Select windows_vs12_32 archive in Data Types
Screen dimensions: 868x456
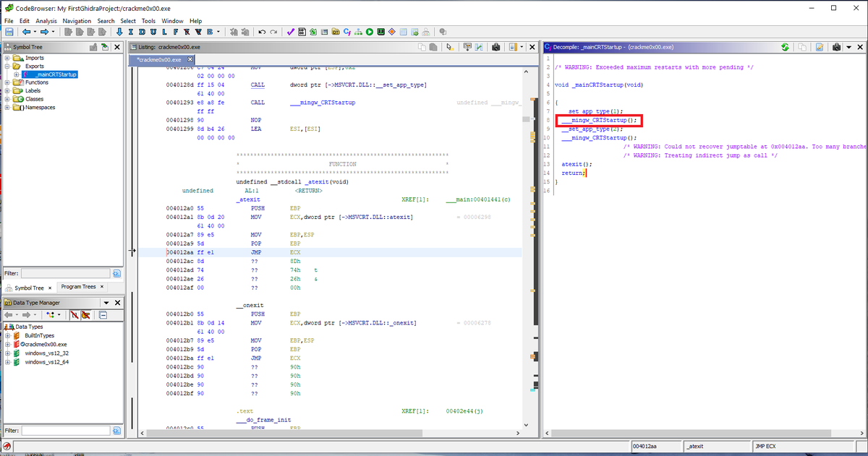click(47, 353)
